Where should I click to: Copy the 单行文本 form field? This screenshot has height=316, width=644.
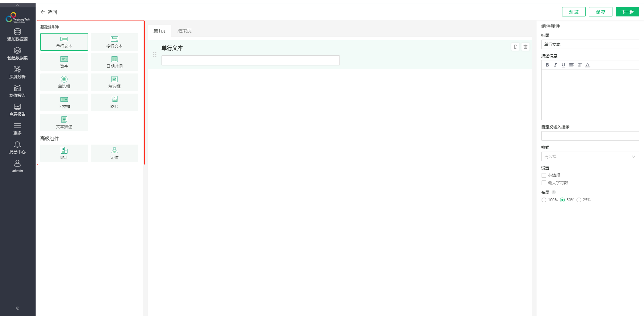click(x=515, y=47)
